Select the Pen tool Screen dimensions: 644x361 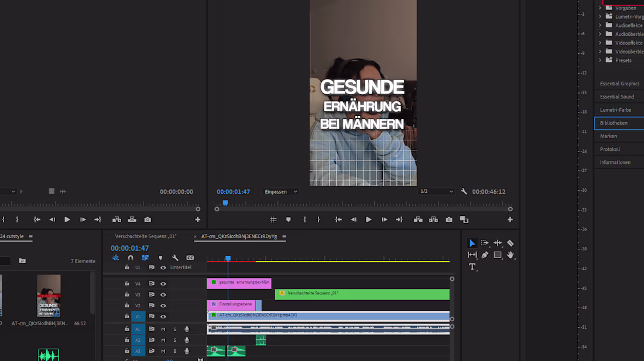[485, 255]
